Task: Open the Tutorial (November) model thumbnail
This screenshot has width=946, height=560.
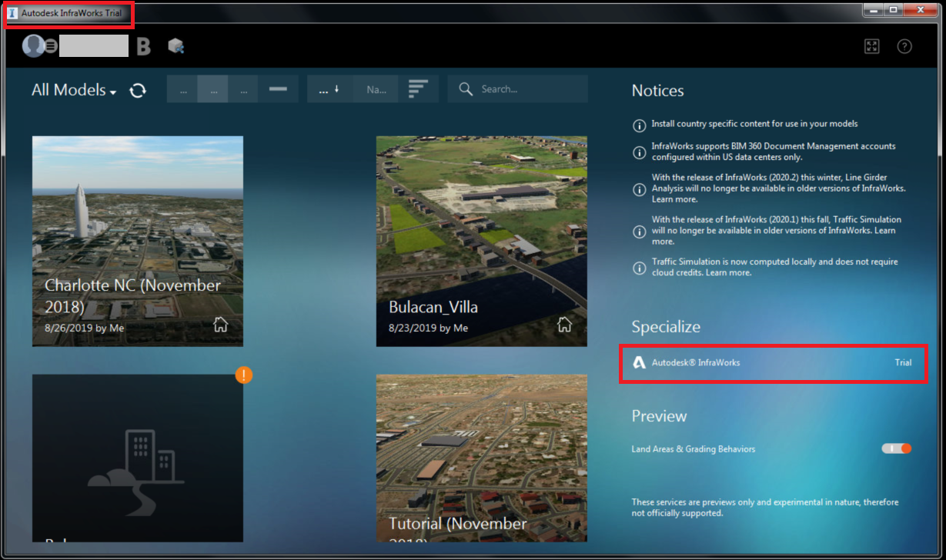Action: point(482,458)
